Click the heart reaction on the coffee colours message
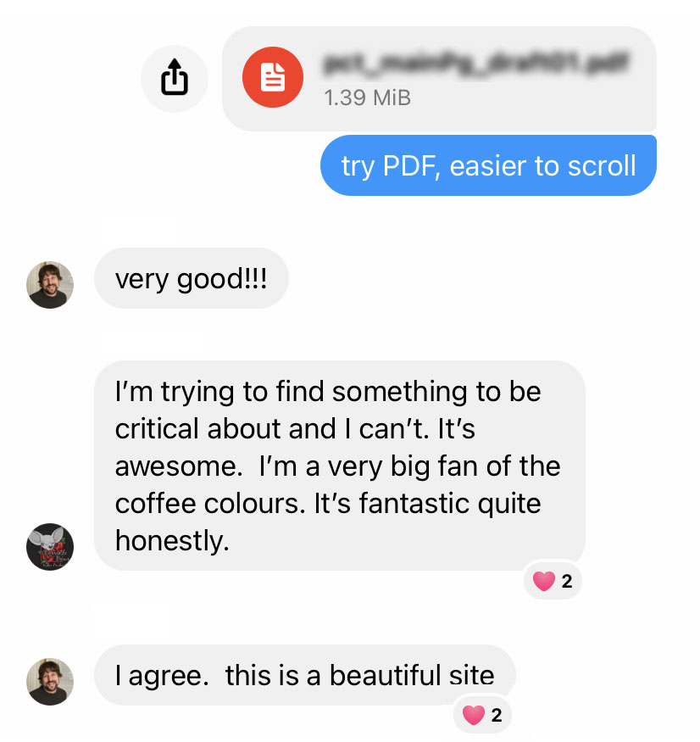 (543, 581)
